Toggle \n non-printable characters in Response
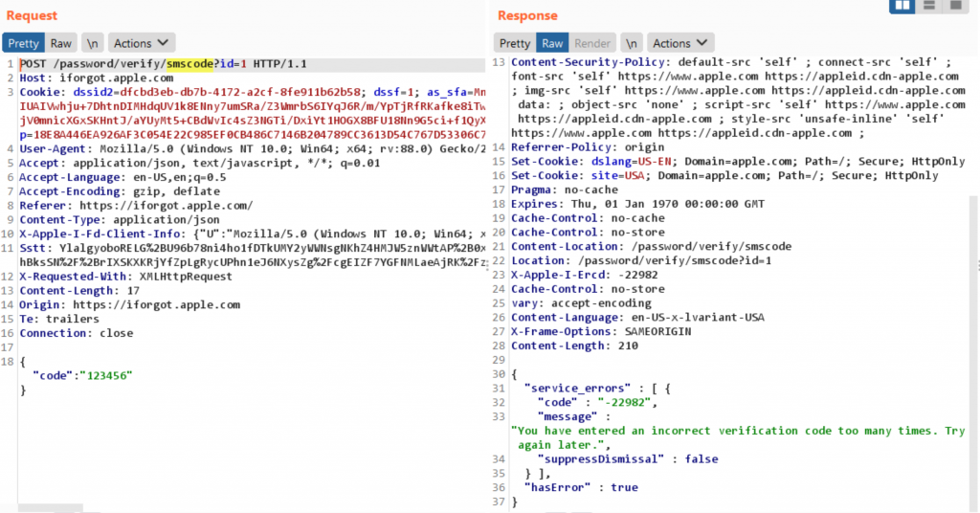The width and height of the screenshot is (980, 513). coord(632,43)
